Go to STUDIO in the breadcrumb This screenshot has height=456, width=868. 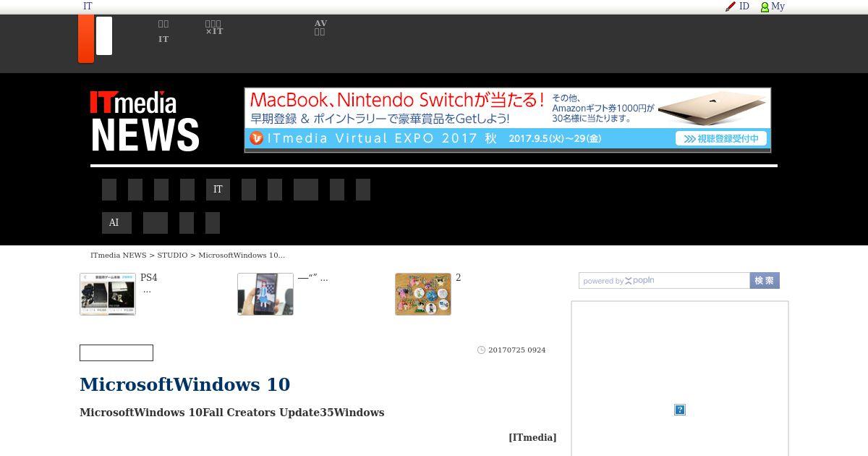(172, 256)
